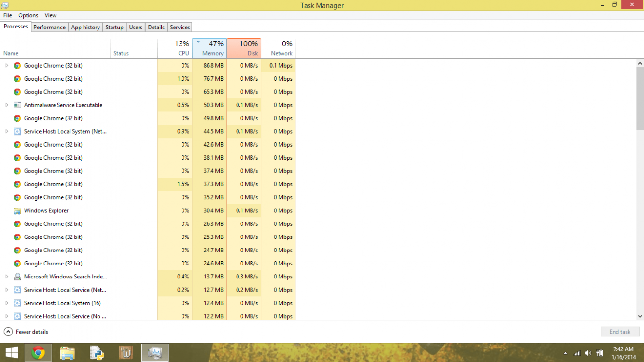Image resolution: width=644 pixels, height=362 pixels.
Task: Expand Service Host: Local System (16) row
Action: click(7, 303)
